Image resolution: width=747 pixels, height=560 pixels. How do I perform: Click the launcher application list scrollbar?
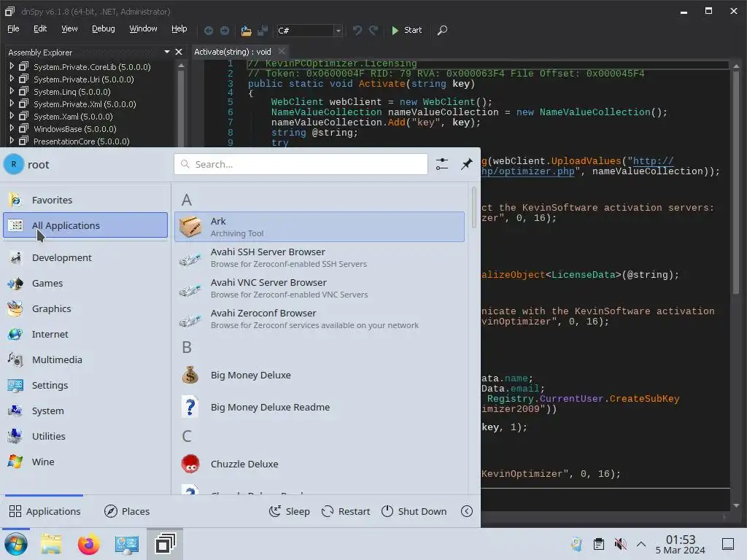click(x=473, y=208)
